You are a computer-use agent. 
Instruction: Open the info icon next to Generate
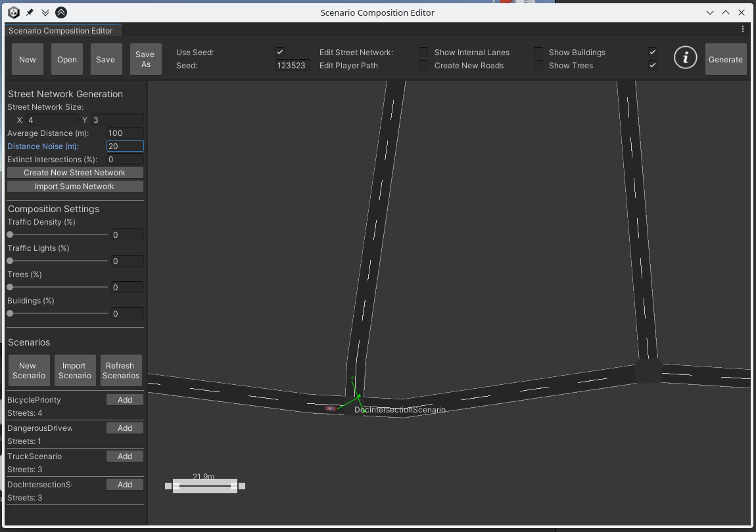685,58
